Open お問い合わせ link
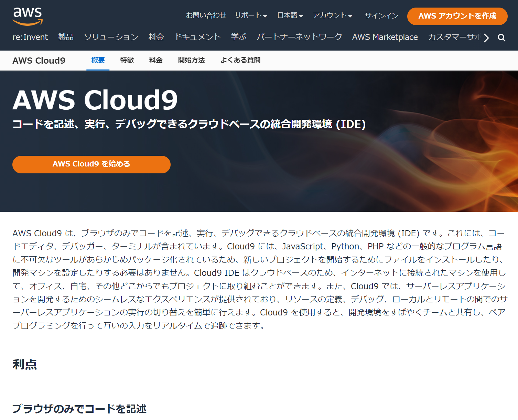 pos(206,15)
